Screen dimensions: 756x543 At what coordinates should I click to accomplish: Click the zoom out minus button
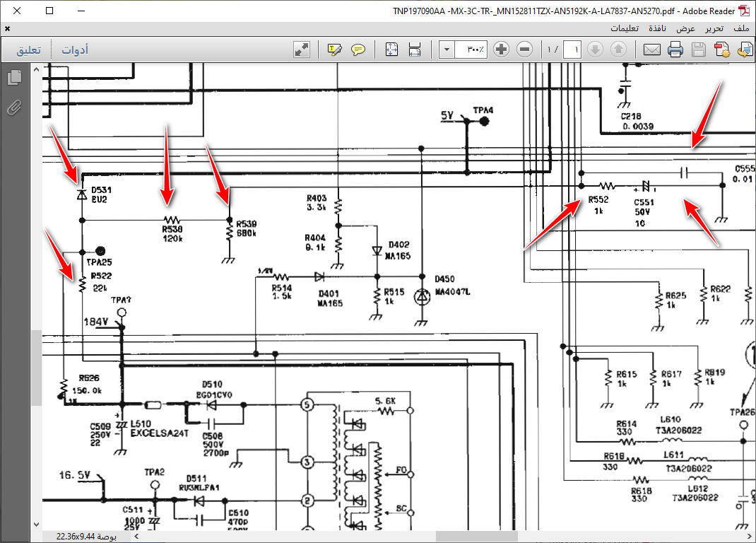click(x=524, y=49)
